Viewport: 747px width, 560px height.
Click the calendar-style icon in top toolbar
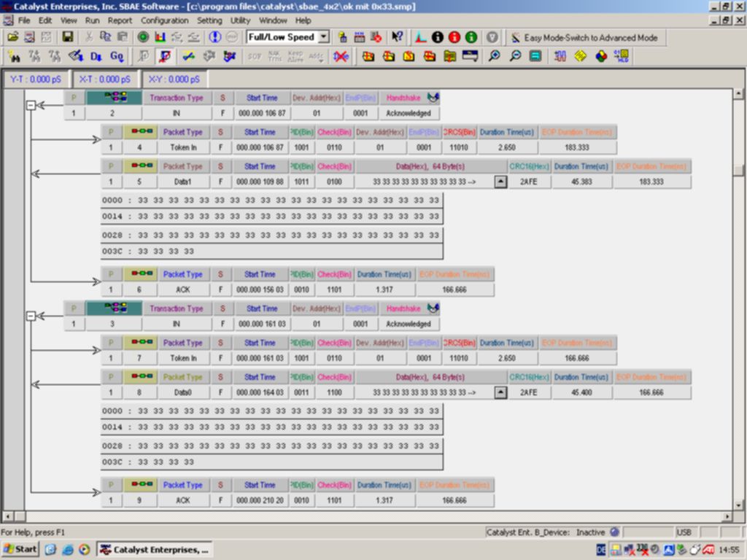pyautogui.click(x=359, y=36)
